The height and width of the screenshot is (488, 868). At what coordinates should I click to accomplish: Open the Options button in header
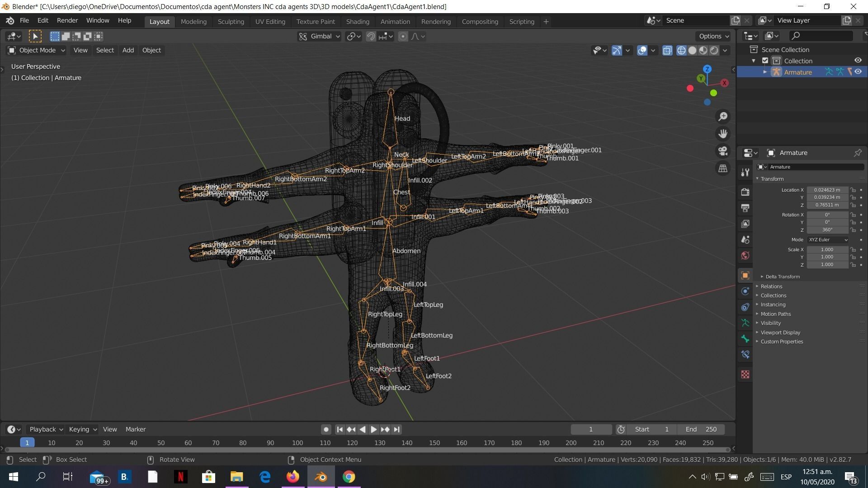coord(713,36)
